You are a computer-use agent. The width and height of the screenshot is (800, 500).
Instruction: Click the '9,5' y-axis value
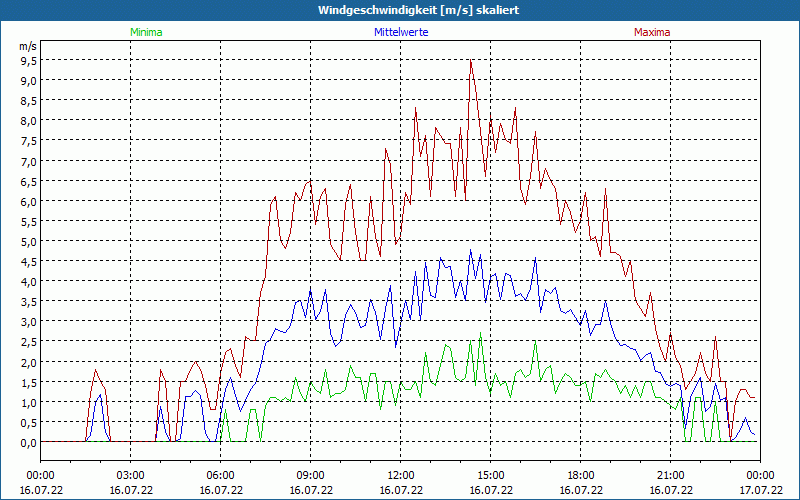pyautogui.click(x=29, y=61)
